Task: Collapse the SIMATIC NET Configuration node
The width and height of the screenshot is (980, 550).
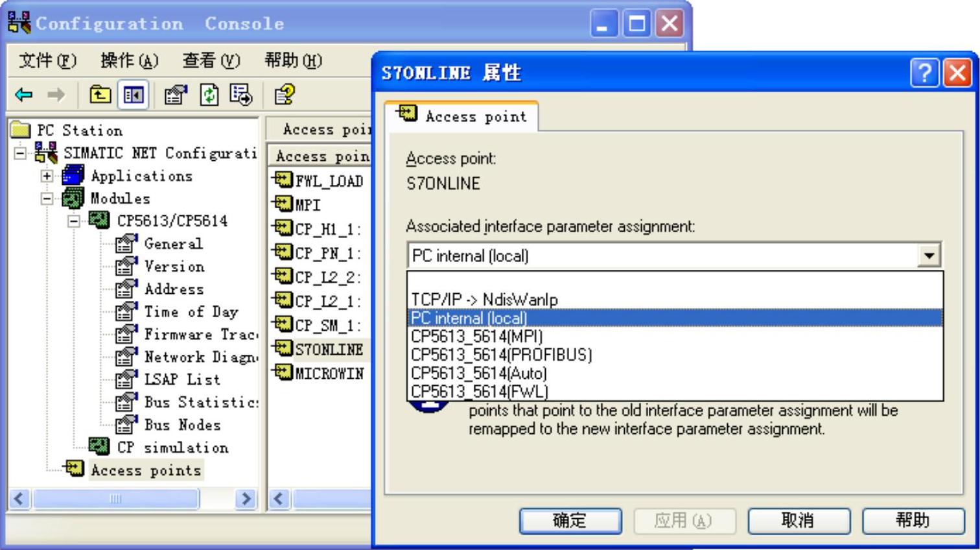Action: (21, 153)
